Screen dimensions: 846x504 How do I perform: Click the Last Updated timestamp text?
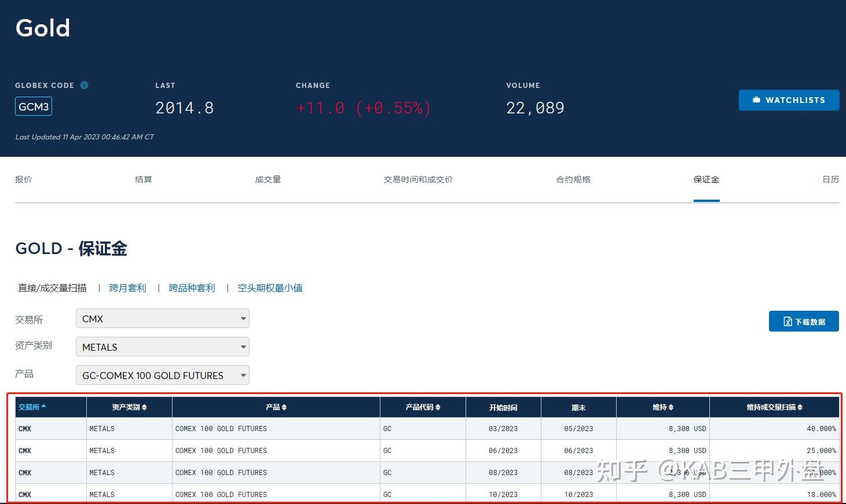tap(85, 137)
